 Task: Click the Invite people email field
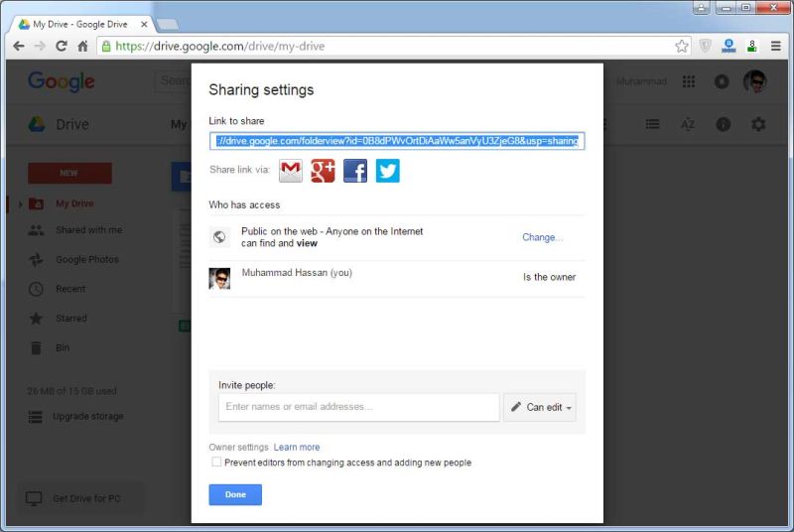coord(359,408)
